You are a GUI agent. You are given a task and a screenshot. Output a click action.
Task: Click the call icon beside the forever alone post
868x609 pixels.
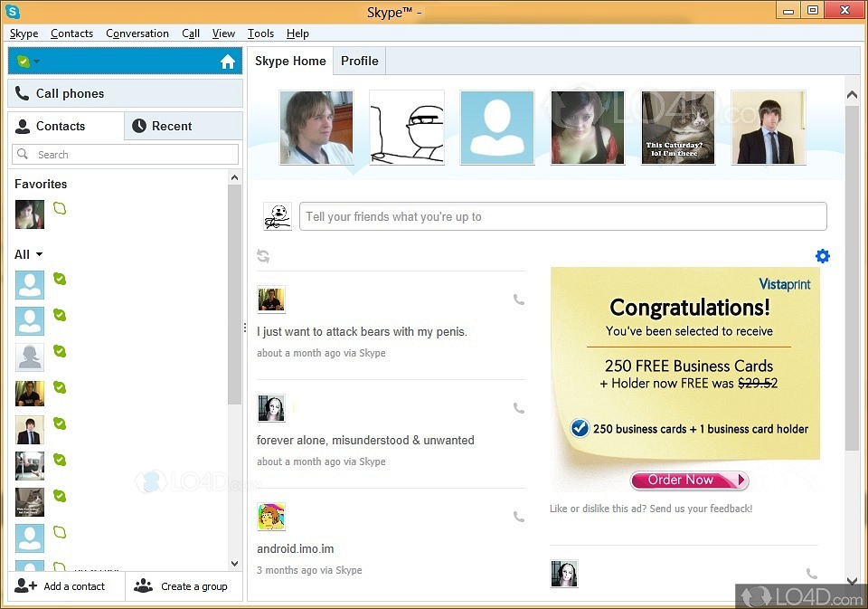[519, 408]
